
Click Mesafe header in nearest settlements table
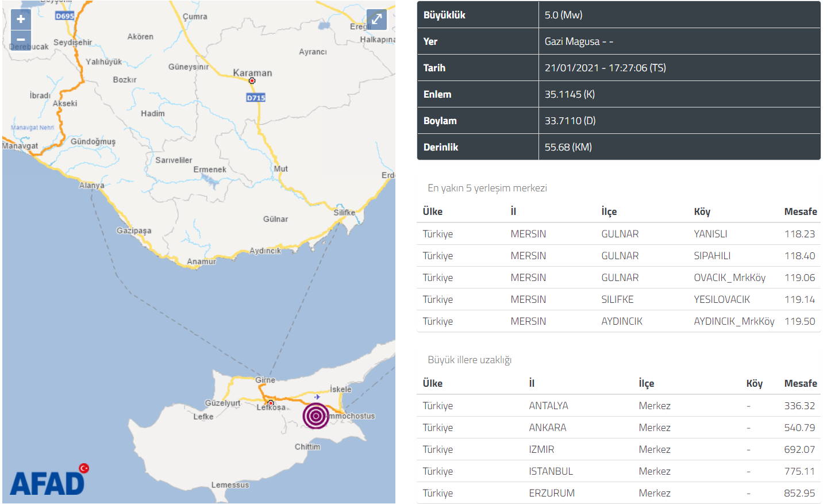click(x=800, y=211)
